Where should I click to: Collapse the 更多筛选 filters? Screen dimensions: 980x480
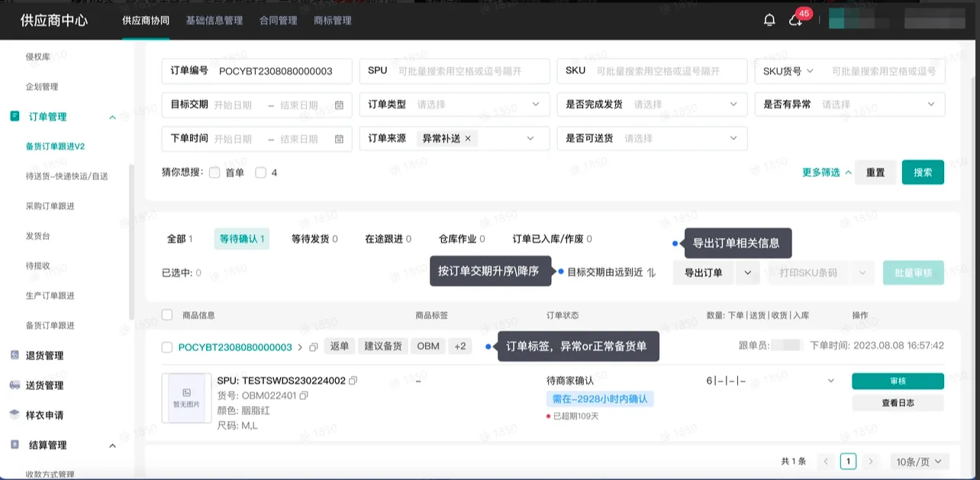pyautogui.click(x=827, y=172)
